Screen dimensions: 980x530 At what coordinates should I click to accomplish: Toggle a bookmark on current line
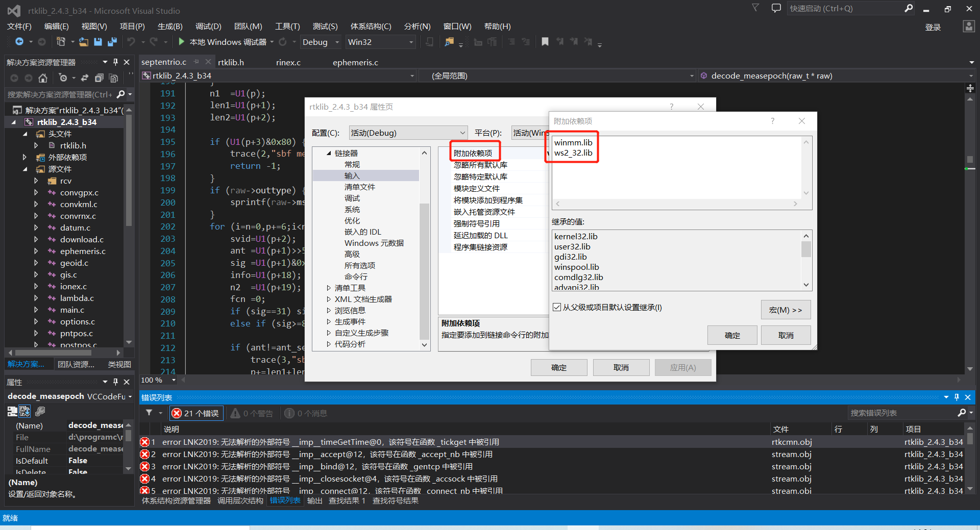click(545, 42)
